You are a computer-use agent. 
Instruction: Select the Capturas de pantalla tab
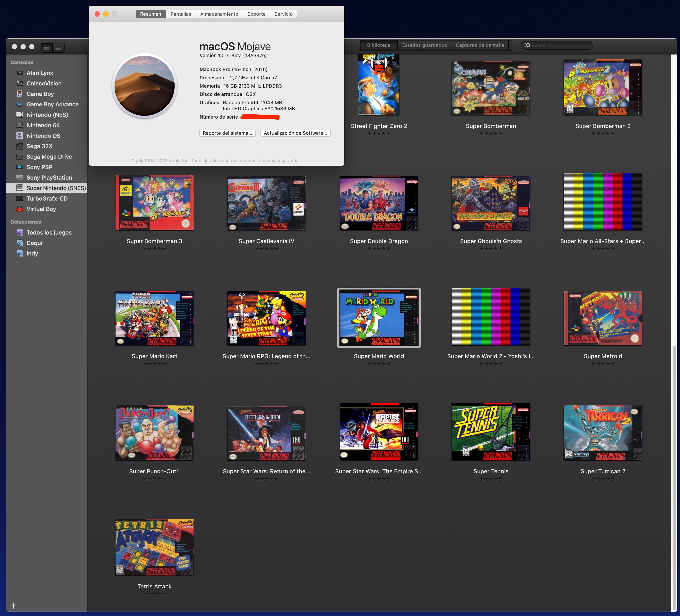point(480,45)
